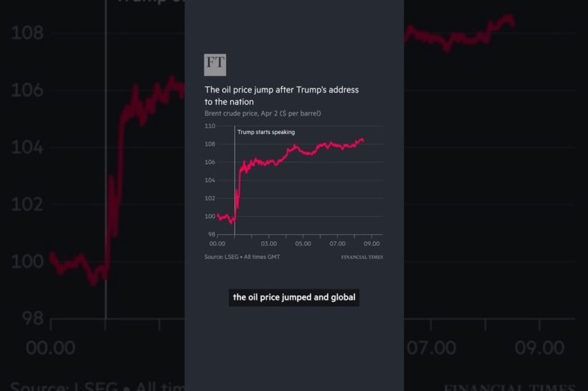
Task: Click the small 09.00 label on the center chart
Action: 371,244
